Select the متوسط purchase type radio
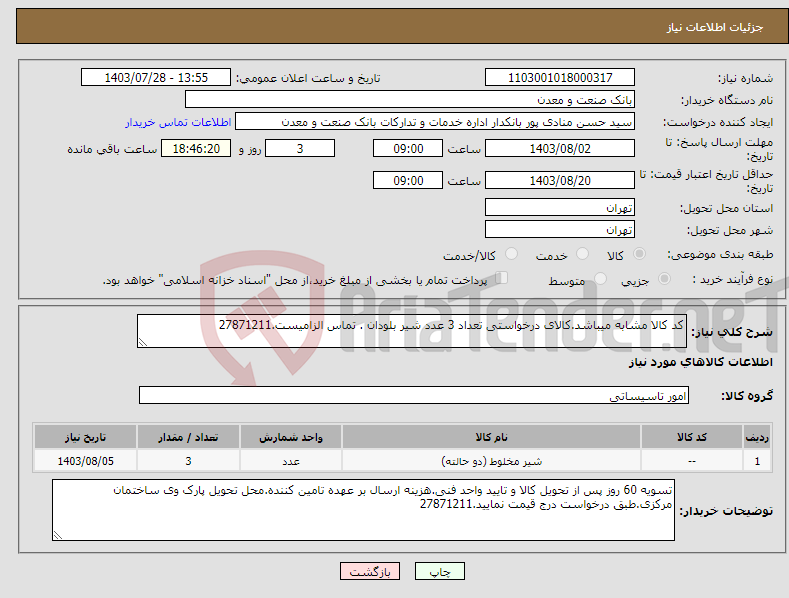The image size is (789, 598). click(x=600, y=278)
